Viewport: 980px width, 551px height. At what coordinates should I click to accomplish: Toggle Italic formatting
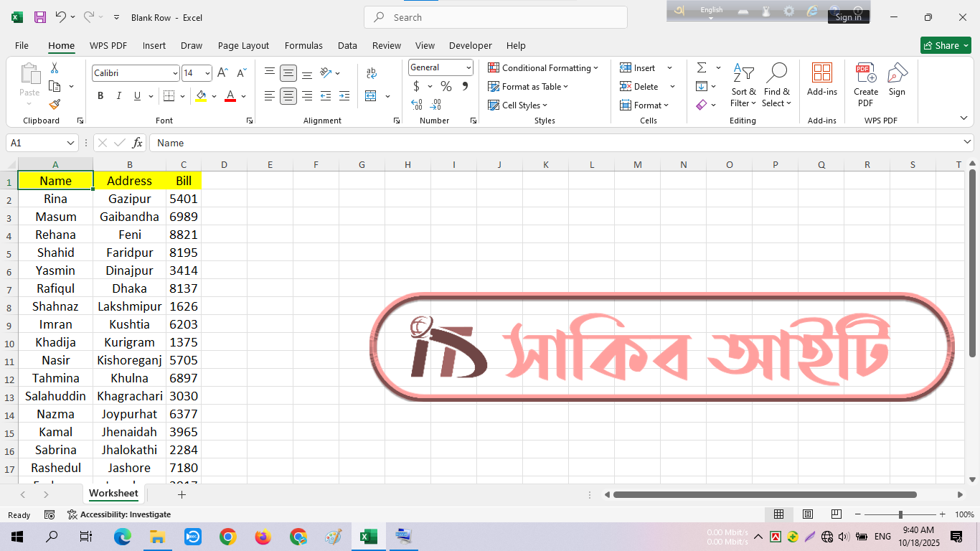click(119, 96)
